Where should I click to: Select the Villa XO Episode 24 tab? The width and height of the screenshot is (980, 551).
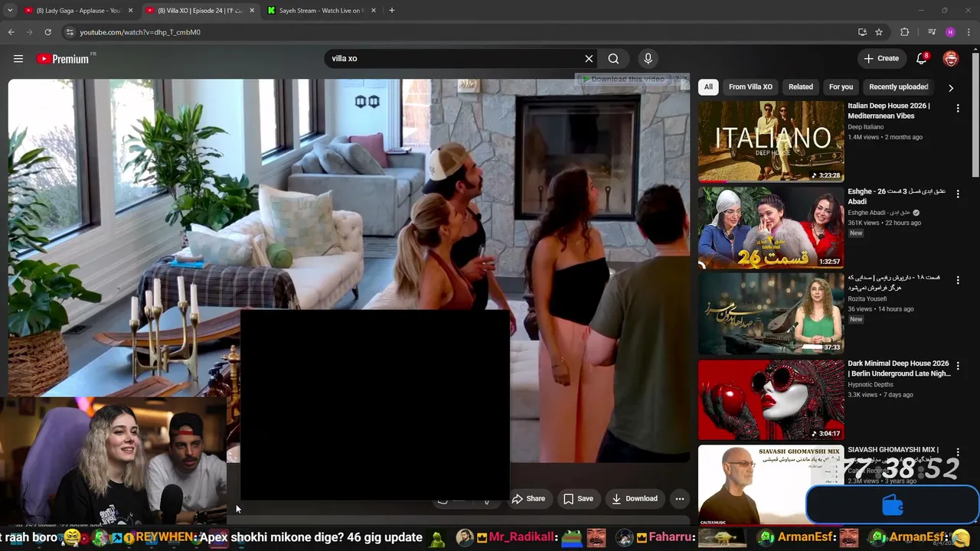coord(201,11)
